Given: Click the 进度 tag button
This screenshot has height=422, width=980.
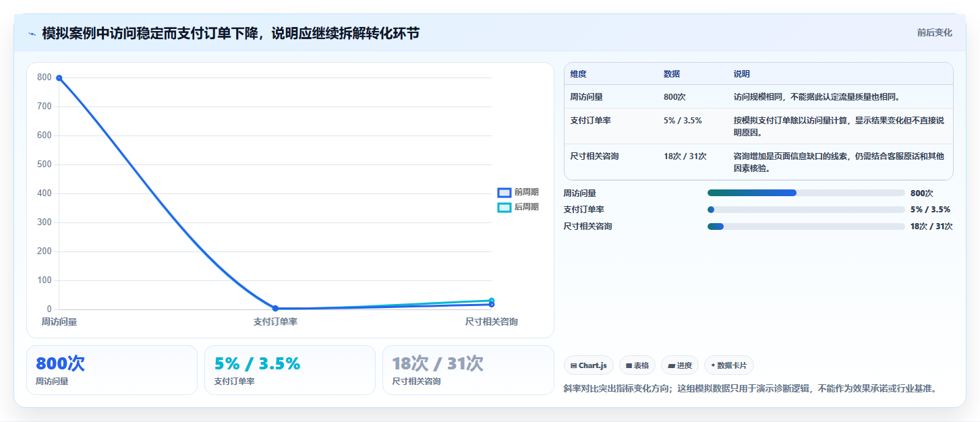Looking at the screenshot, I should (680, 365).
